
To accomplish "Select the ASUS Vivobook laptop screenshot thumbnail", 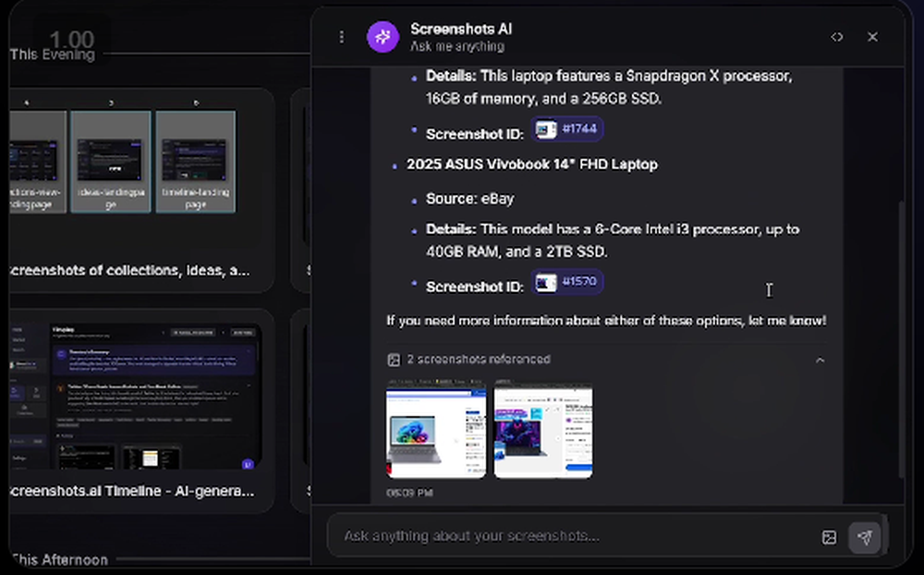I will [542, 431].
